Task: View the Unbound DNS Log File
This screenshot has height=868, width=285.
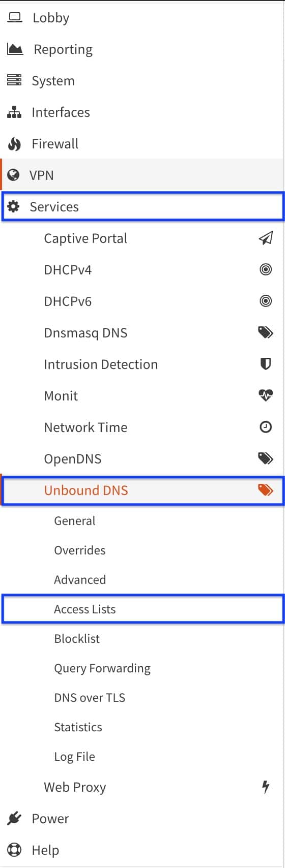Action: (74, 757)
